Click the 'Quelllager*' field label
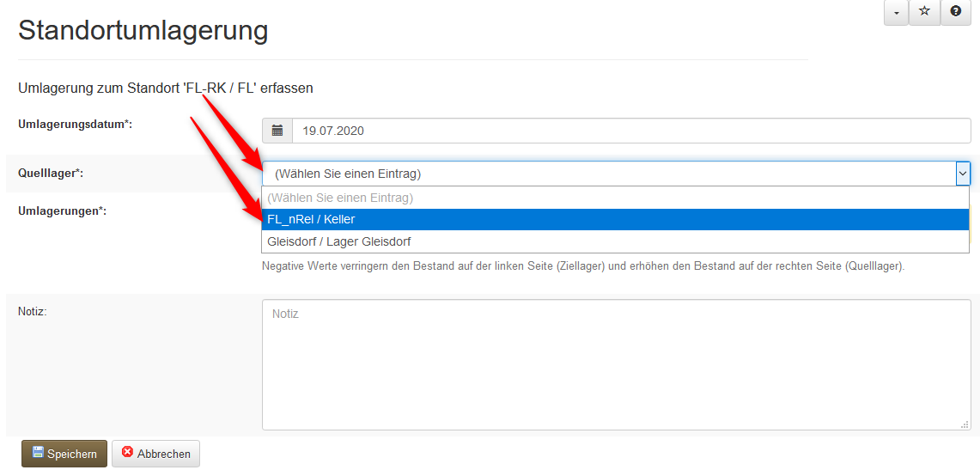The height and width of the screenshot is (476, 980). tap(51, 174)
